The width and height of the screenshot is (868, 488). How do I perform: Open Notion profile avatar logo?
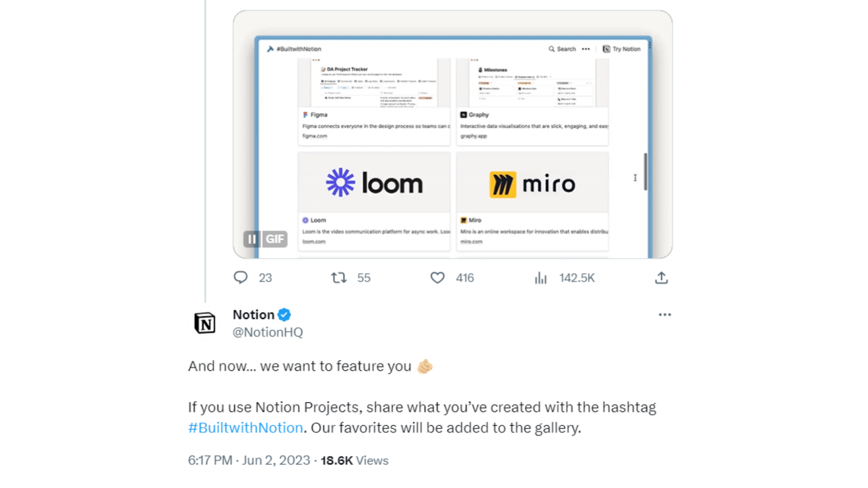205,323
